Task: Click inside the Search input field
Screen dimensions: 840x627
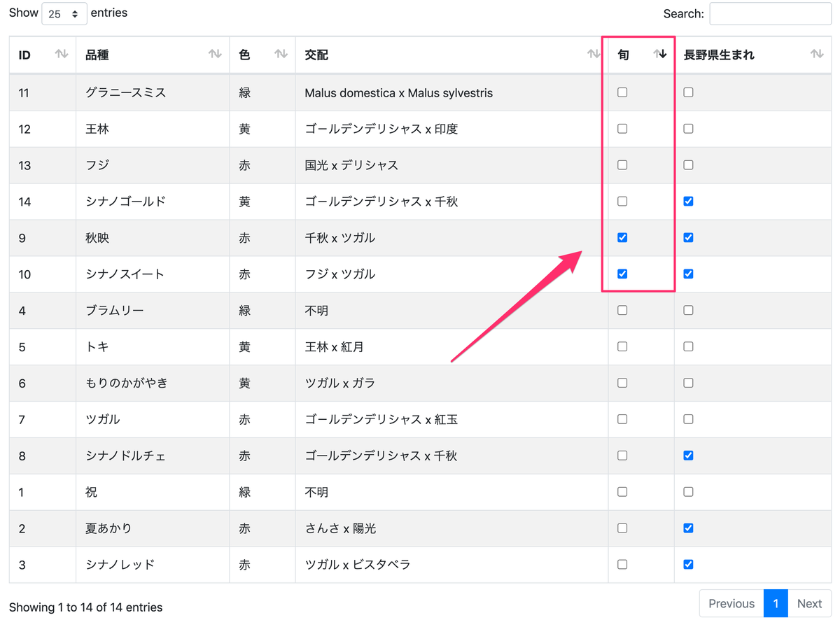Action: tap(770, 13)
